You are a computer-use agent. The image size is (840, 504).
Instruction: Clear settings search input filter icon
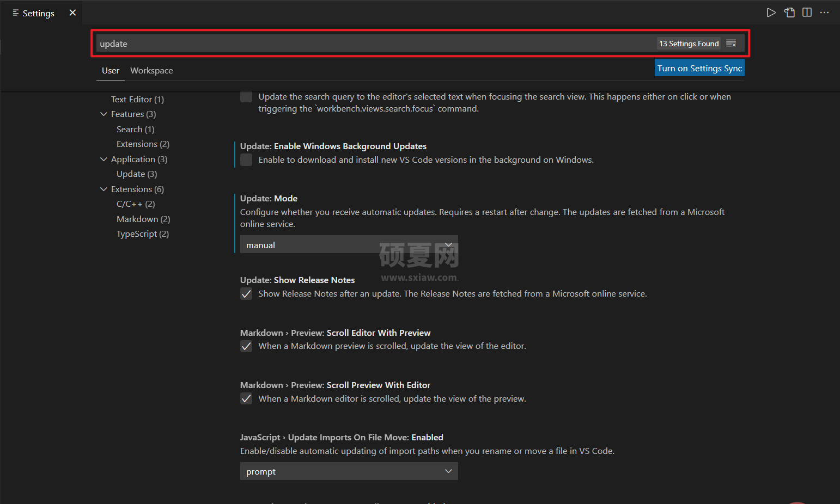732,44
